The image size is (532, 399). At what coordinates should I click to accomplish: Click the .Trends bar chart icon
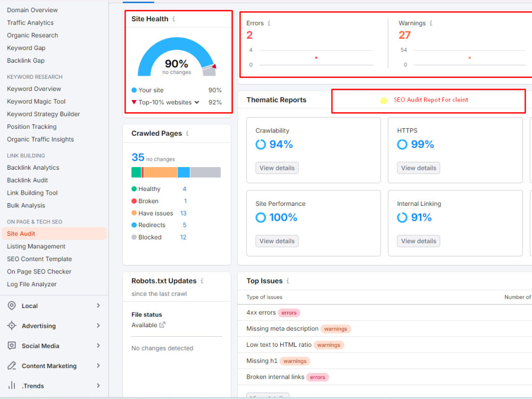[x=12, y=385]
